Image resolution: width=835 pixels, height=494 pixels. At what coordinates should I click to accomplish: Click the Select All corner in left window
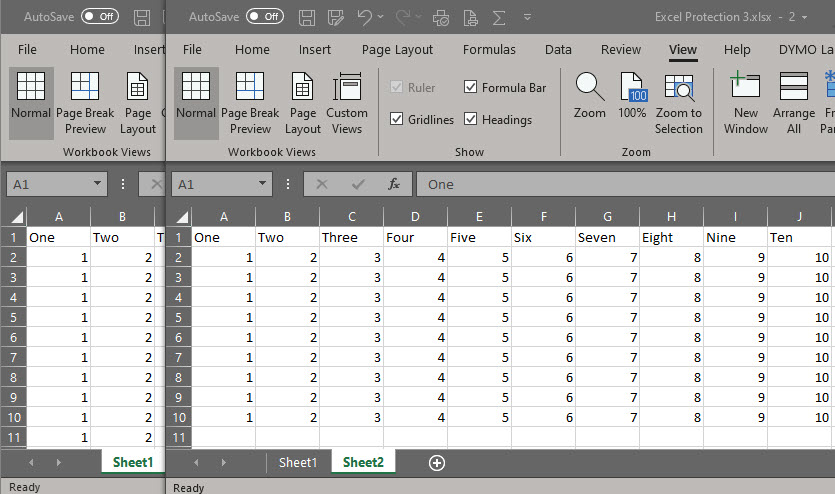[17, 217]
